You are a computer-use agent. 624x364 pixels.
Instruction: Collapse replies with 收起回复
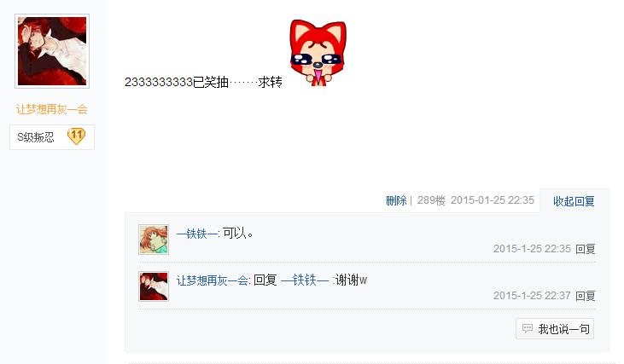click(x=574, y=201)
